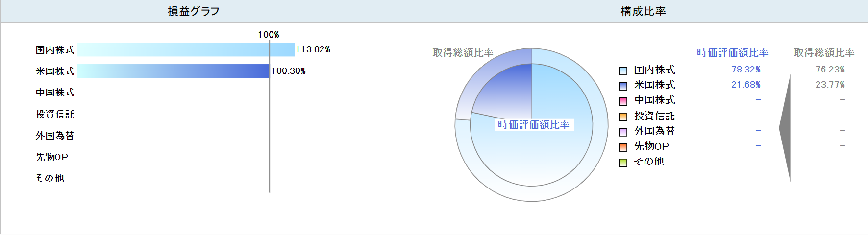868x235 pixels.
Task: Click the 投資信託 label in the profit graph
Action: 55,114
